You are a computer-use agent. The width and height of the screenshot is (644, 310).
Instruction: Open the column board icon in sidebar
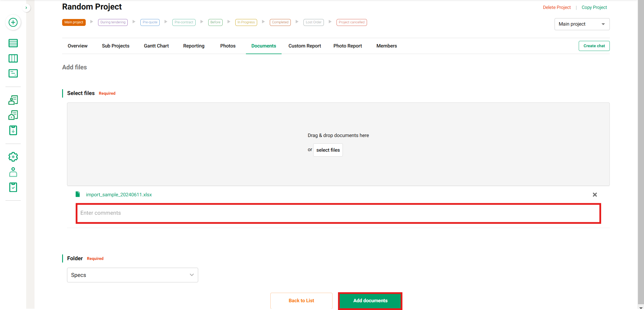pyautogui.click(x=13, y=58)
